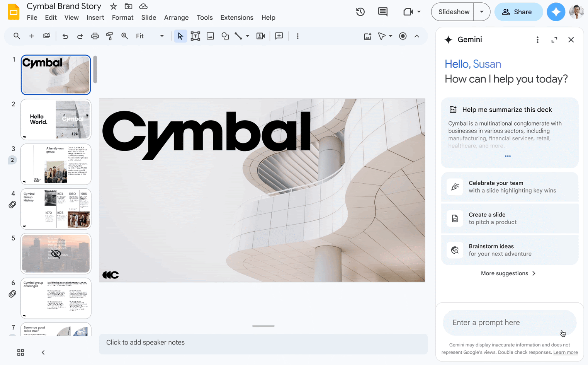Insert an image using the toolbar icon
This screenshot has height=365, width=588.
click(x=210, y=36)
